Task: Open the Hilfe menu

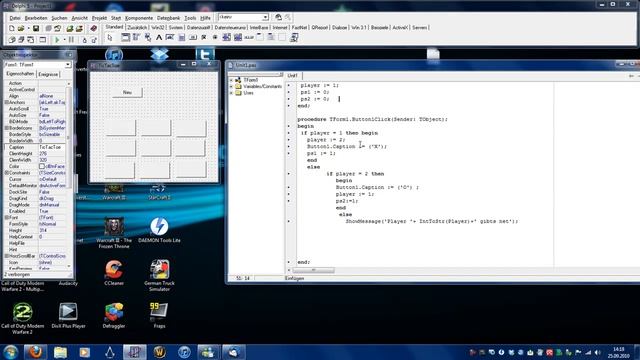Action: 205,18
